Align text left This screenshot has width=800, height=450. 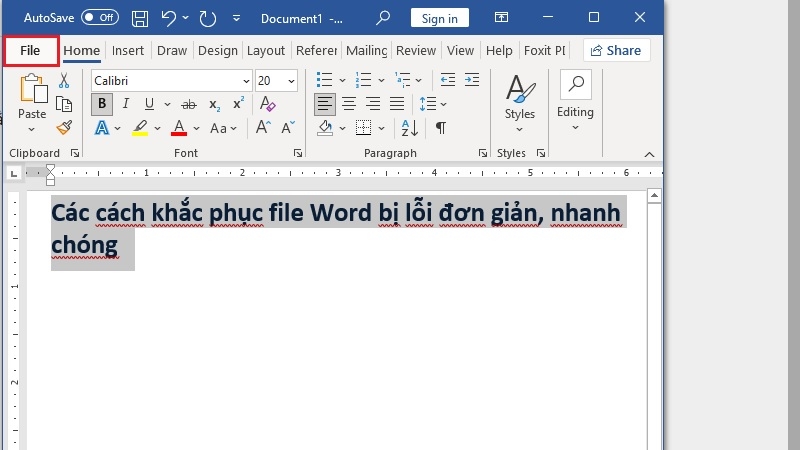tap(324, 105)
